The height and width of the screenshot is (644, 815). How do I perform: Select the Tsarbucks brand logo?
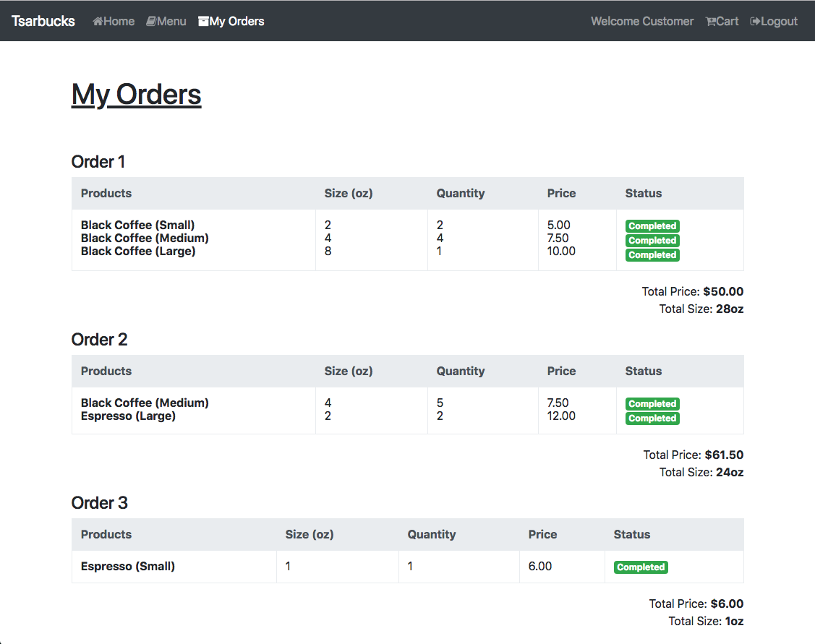pos(43,21)
